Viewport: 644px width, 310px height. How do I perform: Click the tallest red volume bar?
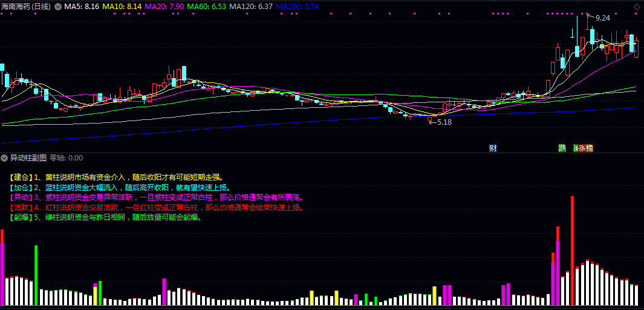[x=572, y=251]
